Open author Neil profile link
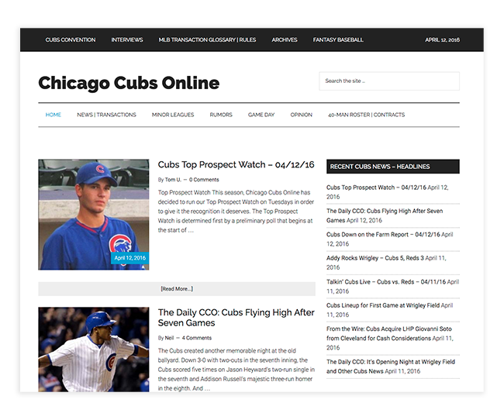This screenshot has width=504, height=420. (x=169, y=338)
